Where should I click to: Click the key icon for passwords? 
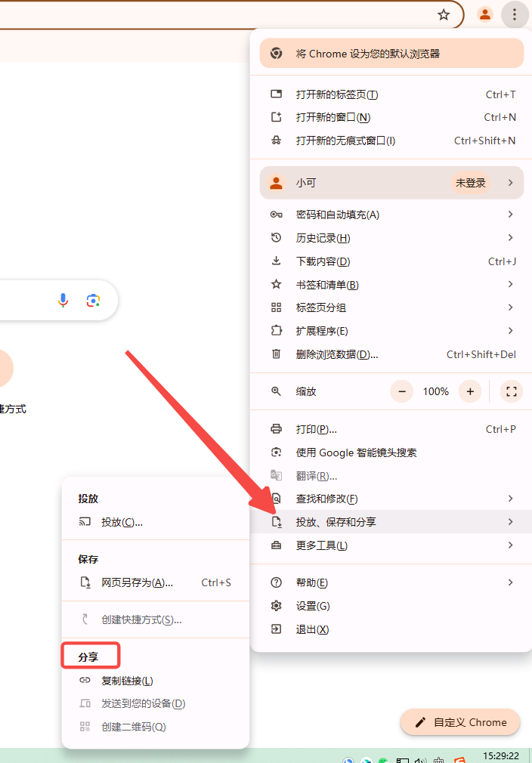click(276, 215)
